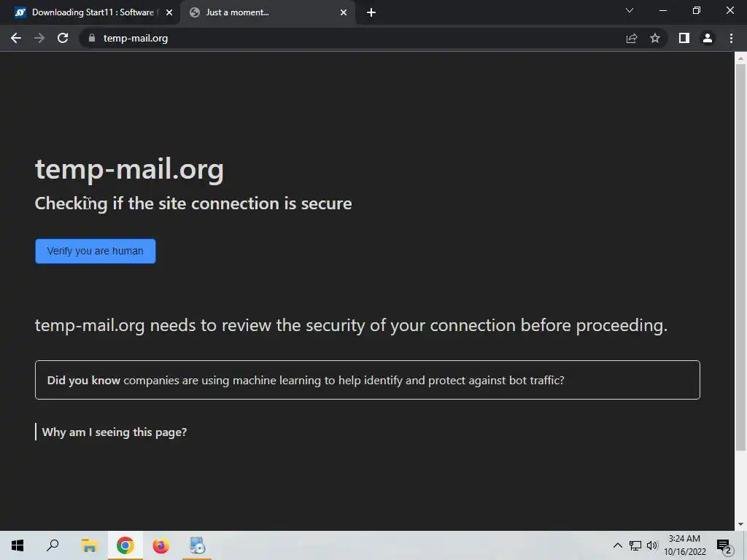Open the Chrome side panel
The width and height of the screenshot is (747, 560).
(684, 38)
